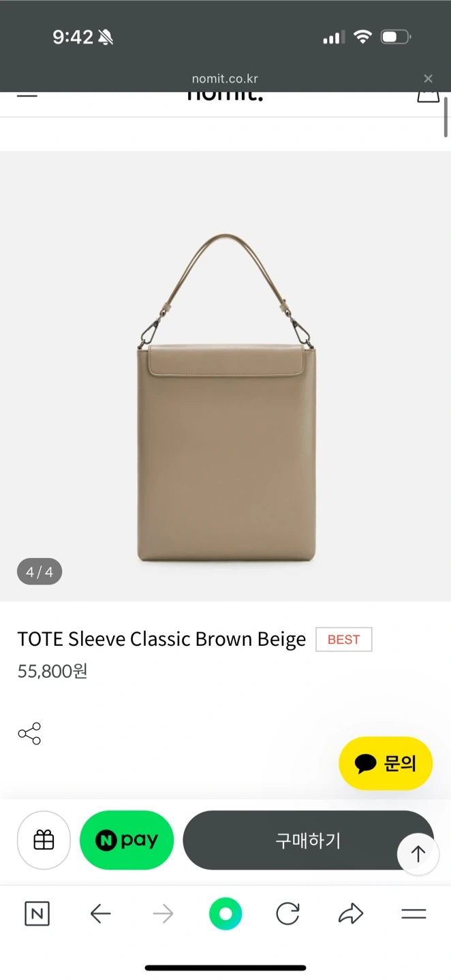Go back with the left arrow
451x980 pixels.
click(100, 914)
